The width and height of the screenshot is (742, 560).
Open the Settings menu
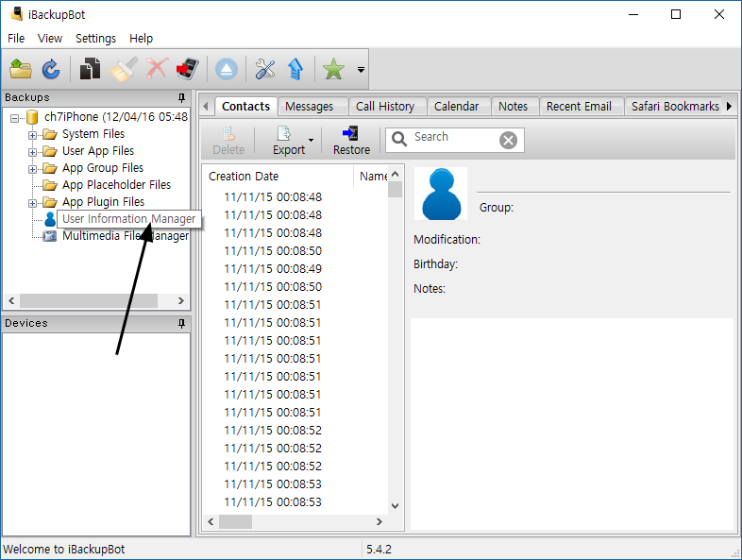(95, 39)
